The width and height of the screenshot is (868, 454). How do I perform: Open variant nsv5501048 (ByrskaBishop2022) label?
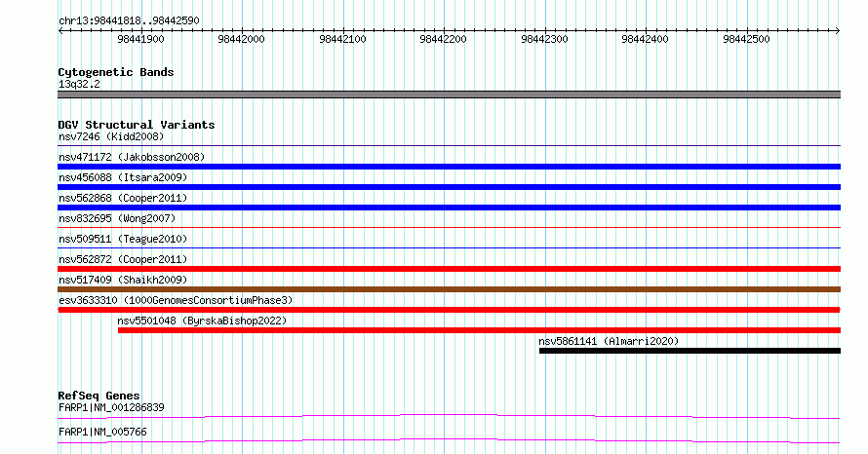pos(202,321)
